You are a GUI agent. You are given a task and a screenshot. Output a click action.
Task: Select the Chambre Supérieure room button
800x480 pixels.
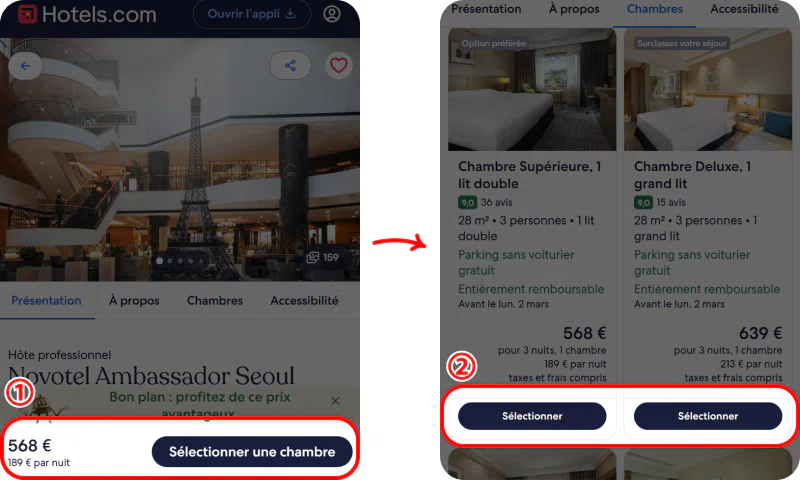tap(532, 416)
